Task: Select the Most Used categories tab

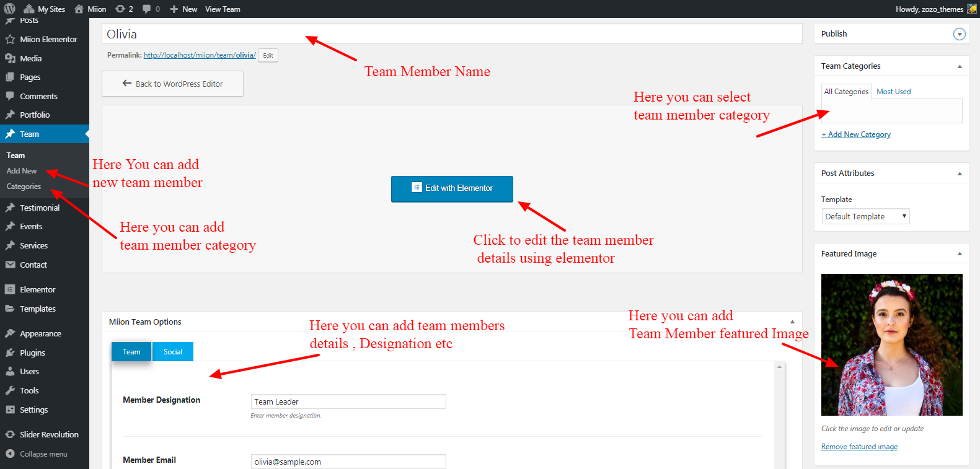Action: point(893,92)
